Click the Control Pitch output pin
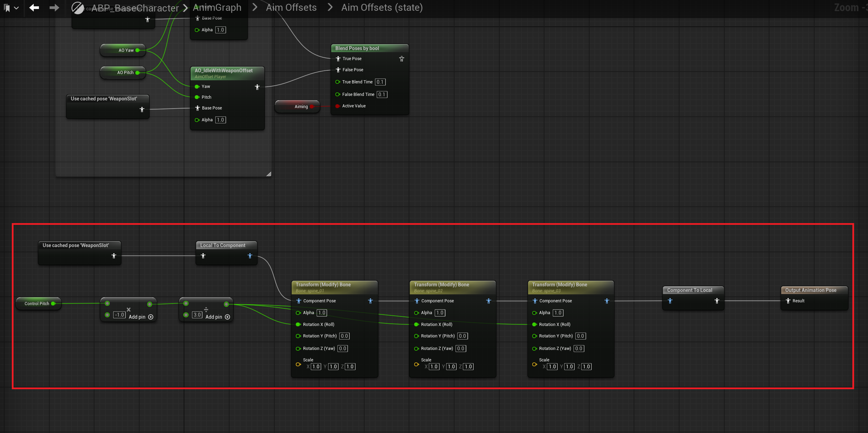868x433 pixels. tap(53, 304)
